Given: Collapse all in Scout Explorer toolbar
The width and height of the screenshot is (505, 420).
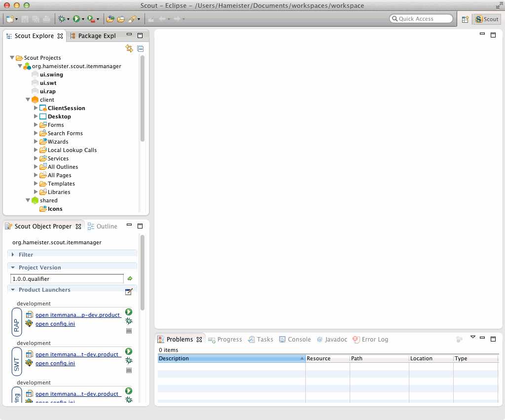Looking at the screenshot, I should 140,48.
